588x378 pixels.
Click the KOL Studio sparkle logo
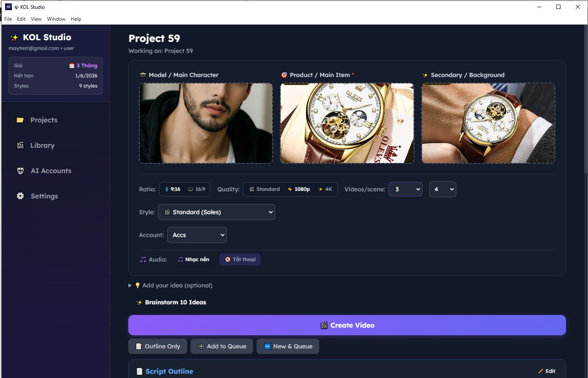tap(14, 38)
